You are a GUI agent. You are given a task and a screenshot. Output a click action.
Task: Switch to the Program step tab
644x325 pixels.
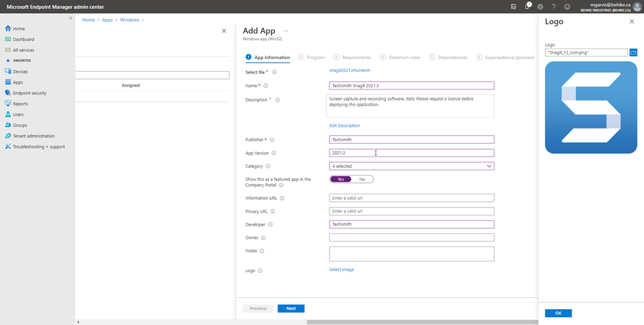point(311,57)
